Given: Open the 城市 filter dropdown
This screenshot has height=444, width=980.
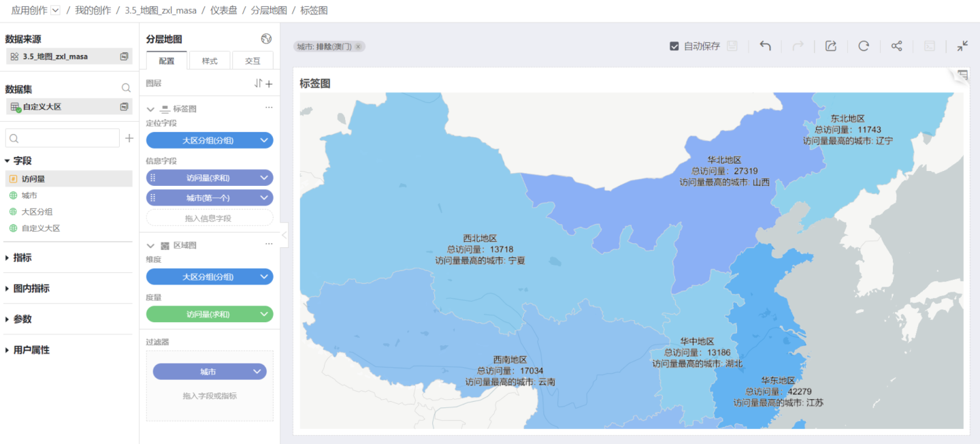Looking at the screenshot, I should (x=257, y=372).
